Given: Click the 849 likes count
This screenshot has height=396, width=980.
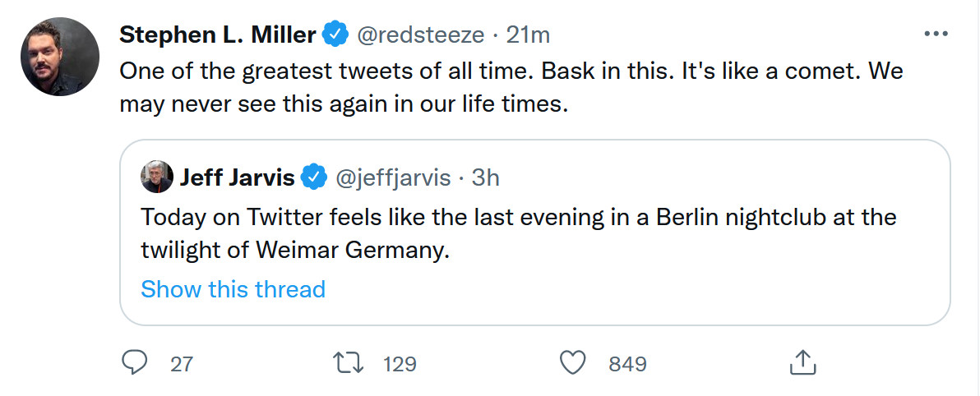Looking at the screenshot, I should 627,364.
